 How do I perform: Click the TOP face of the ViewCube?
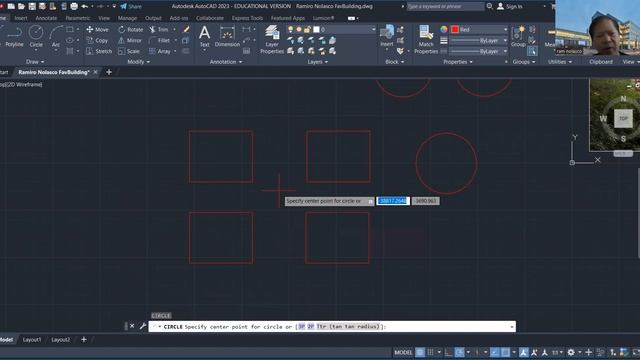tap(623, 118)
